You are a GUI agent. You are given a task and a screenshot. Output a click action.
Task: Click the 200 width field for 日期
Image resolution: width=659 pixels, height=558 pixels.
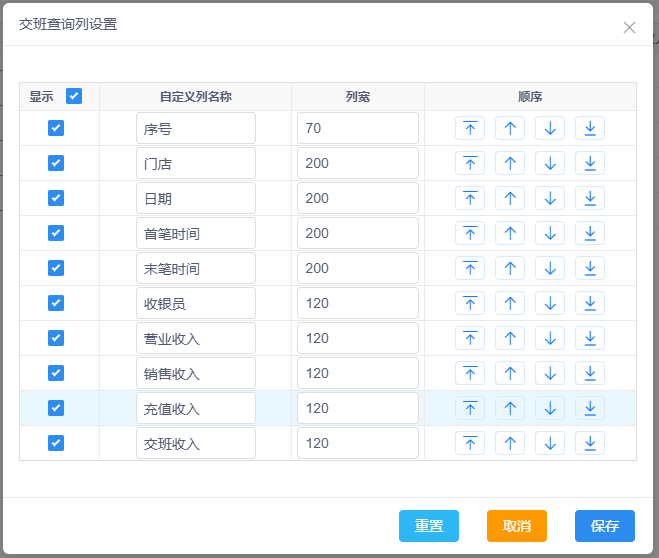coord(358,198)
